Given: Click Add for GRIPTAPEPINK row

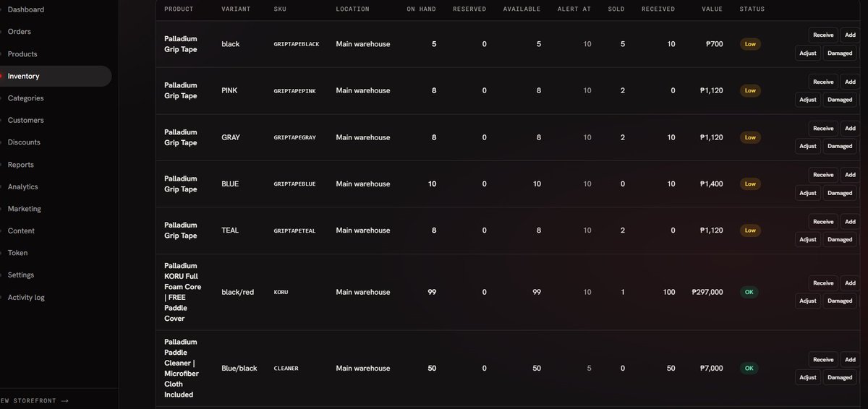Looking at the screenshot, I should click(x=850, y=82).
